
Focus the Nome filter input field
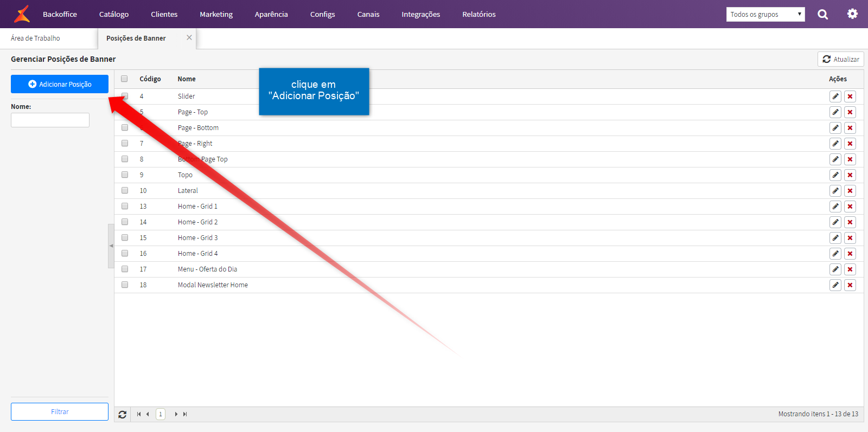[50, 120]
